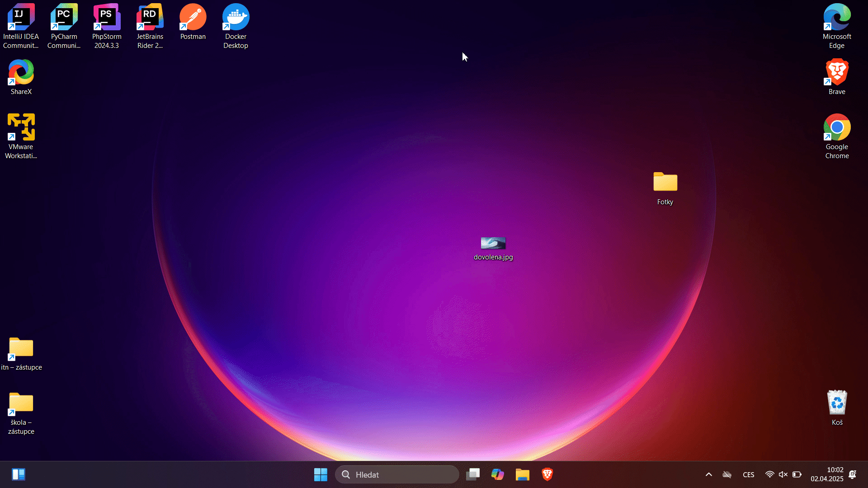Open the Start menu
Viewport: 868px width, 488px height.
click(321, 474)
